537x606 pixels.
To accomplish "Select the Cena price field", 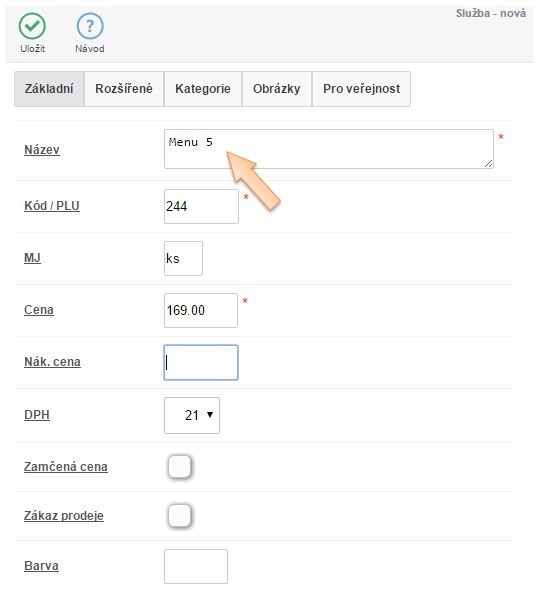I will tap(201, 310).
